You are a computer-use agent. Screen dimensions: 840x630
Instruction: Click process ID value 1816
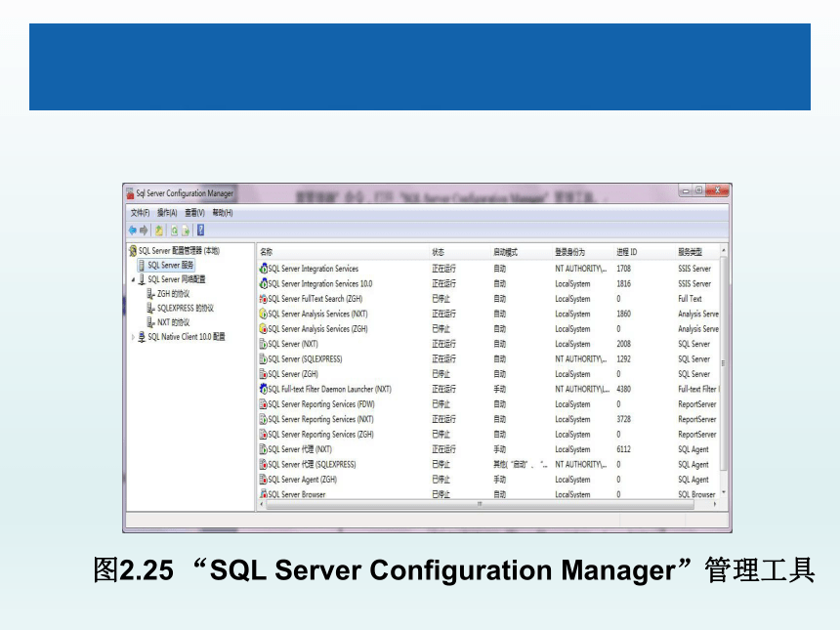[x=623, y=283]
